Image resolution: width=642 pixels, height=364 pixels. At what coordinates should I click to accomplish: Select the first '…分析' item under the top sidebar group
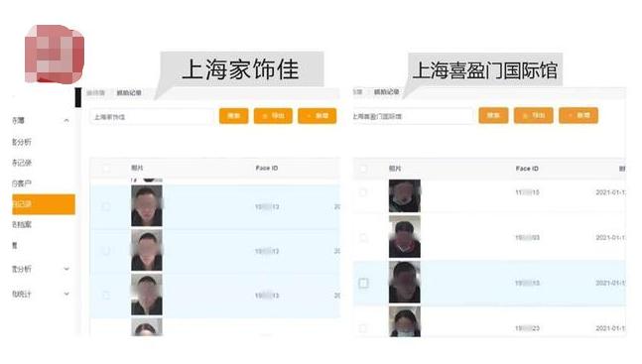coord(22,142)
